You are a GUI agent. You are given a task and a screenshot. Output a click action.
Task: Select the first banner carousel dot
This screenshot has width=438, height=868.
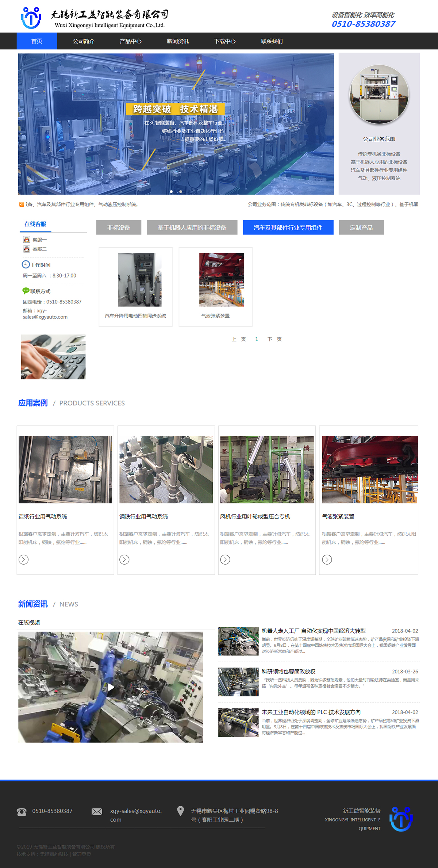click(x=171, y=191)
